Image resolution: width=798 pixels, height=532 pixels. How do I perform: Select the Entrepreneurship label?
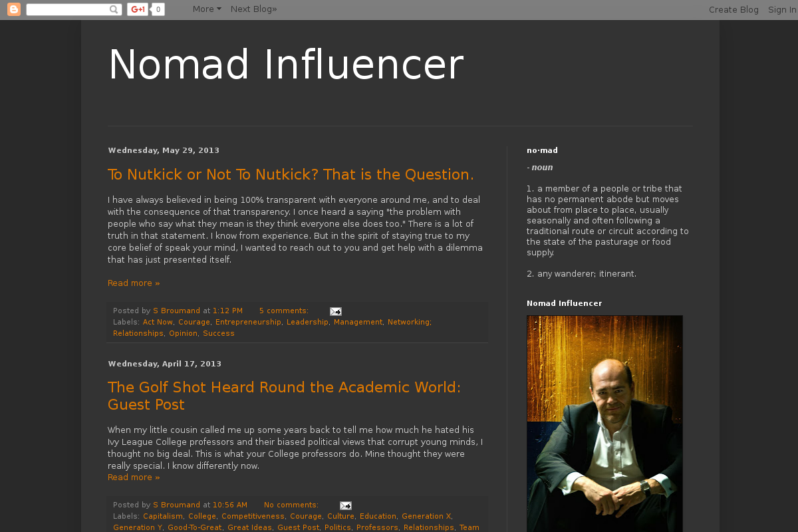(248, 322)
